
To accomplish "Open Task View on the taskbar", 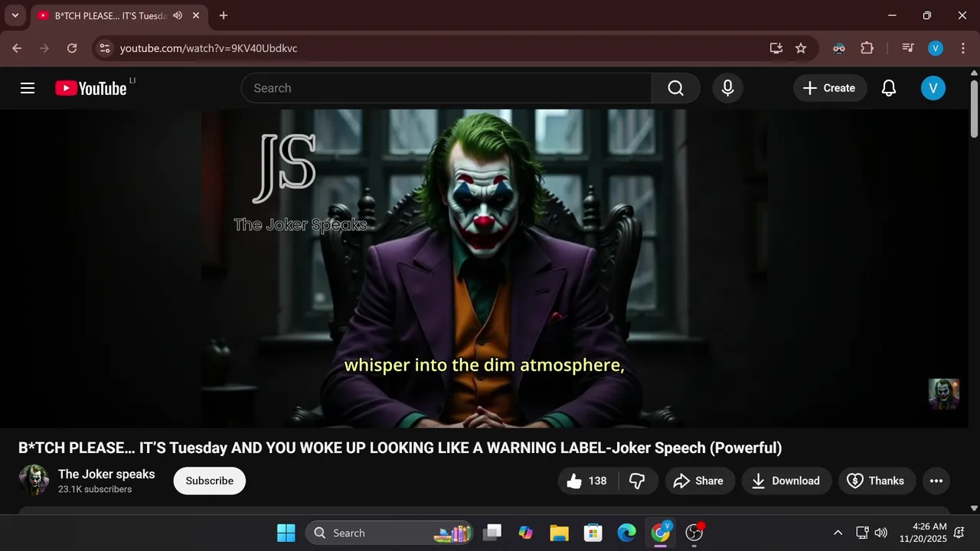I will coord(492,533).
